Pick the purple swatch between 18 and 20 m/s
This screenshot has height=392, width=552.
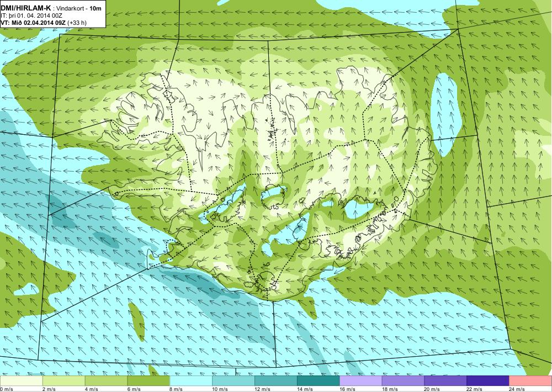click(x=403, y=381)
